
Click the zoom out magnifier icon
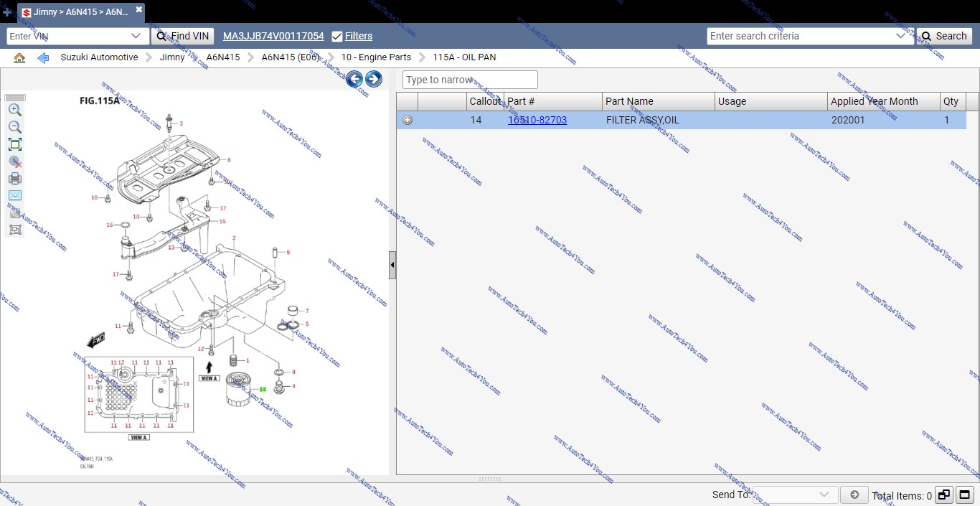(14, 127)
